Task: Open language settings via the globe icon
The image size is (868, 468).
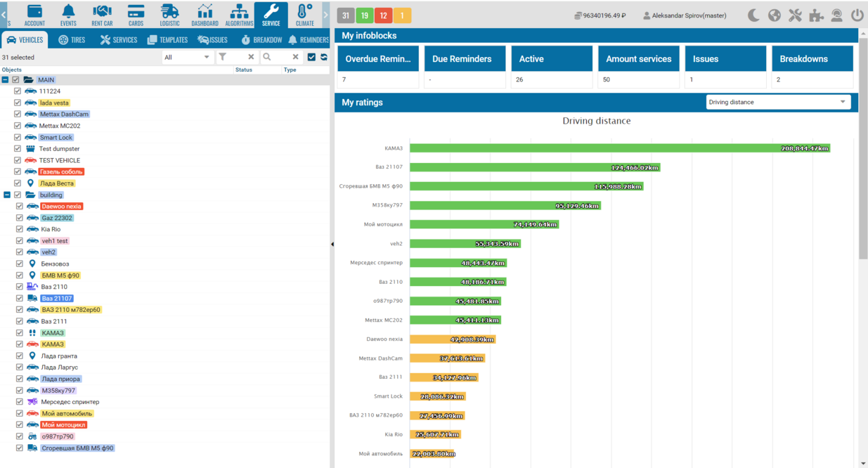Action: click(x=774, y=15)
